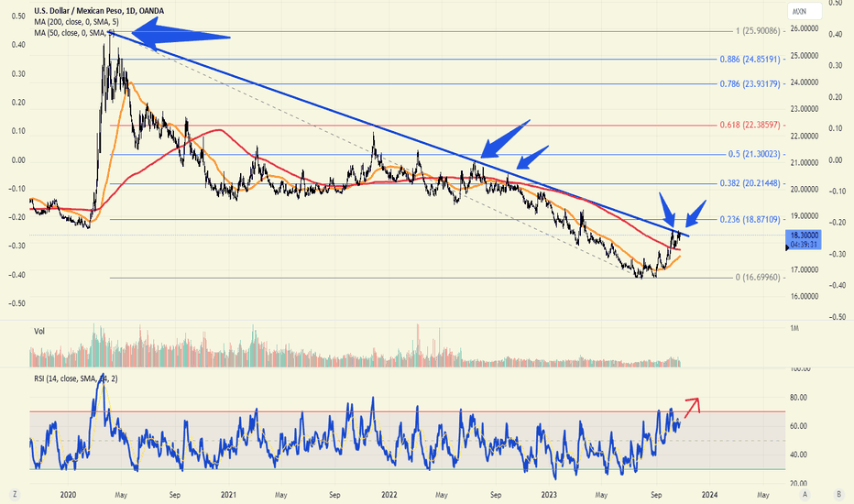This screenshot has height=504, width=854.
Task: Click the 0.886 (24.85191) Fib label
Action: (x=750, y=59)
